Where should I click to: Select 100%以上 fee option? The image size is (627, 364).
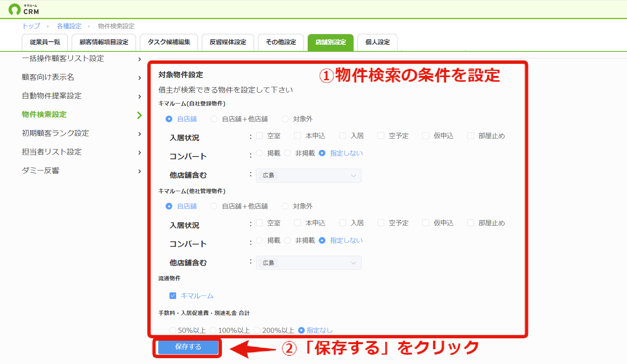point(213,331)
